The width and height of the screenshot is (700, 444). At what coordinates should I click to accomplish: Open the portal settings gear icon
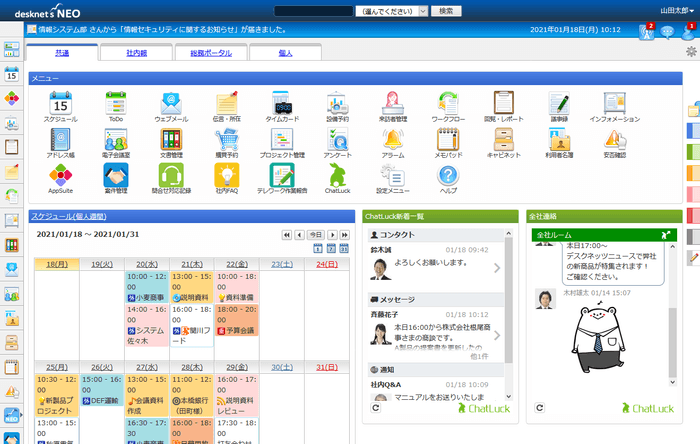click(689, 52)
